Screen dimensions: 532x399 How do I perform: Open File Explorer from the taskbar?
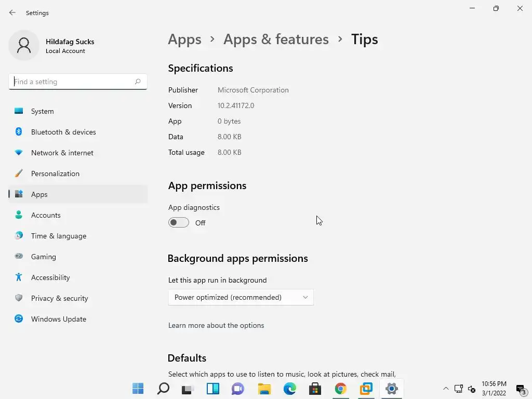264,389
